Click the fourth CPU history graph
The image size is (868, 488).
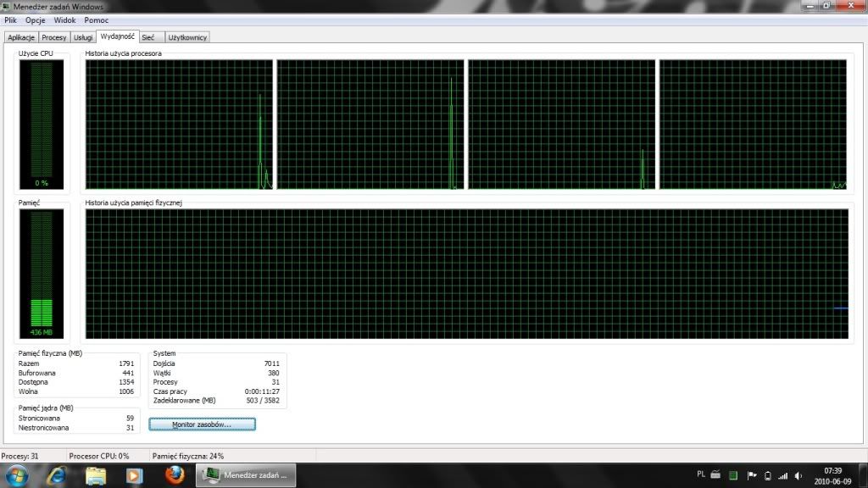(x=753, y=125)
